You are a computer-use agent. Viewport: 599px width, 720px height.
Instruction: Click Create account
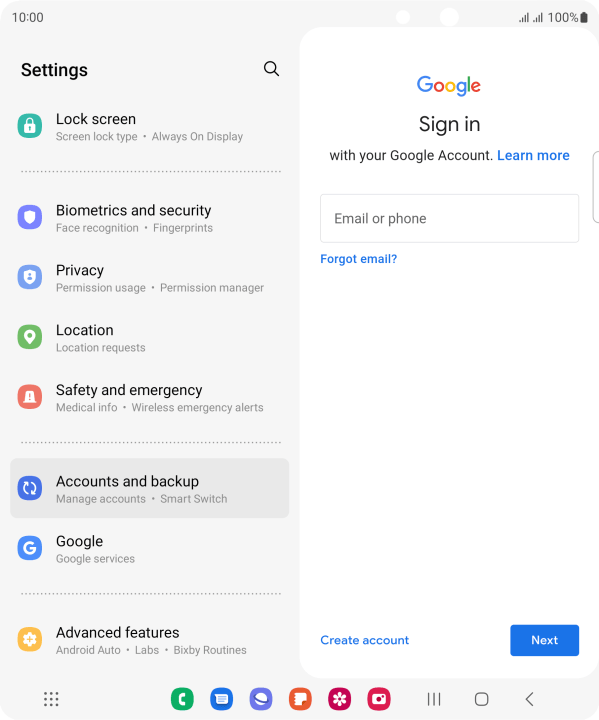pos(364,640)
